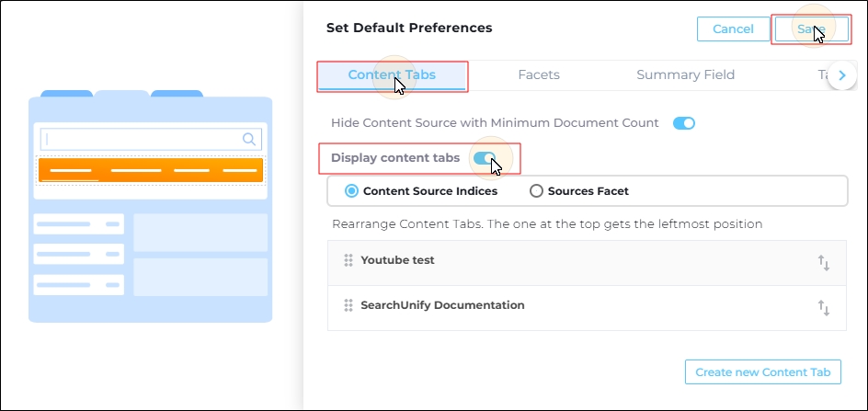The width and height of the screenshot is (868, 411).
Task: Click the reorder arrows for SearchUnify Documentation
Action: pos(824,308)
